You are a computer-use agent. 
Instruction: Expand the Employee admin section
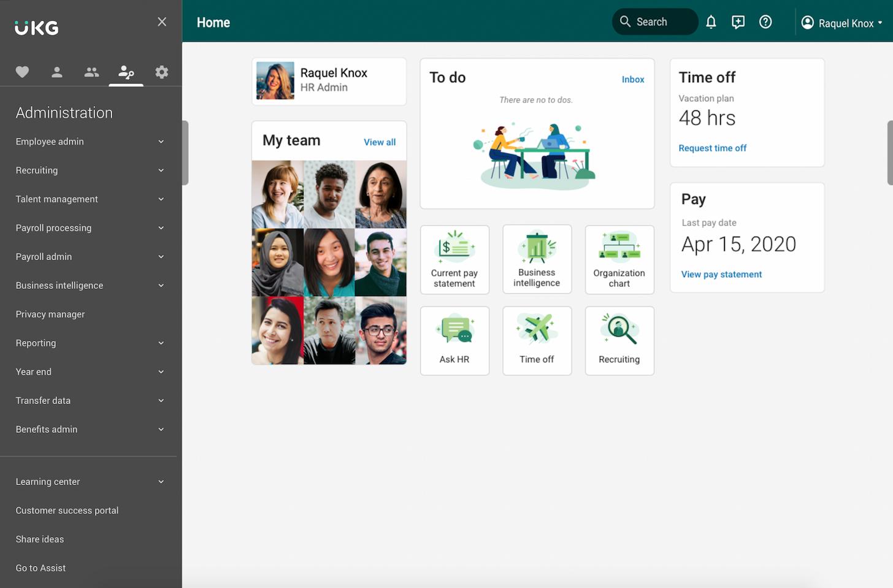tap(89, 141)
